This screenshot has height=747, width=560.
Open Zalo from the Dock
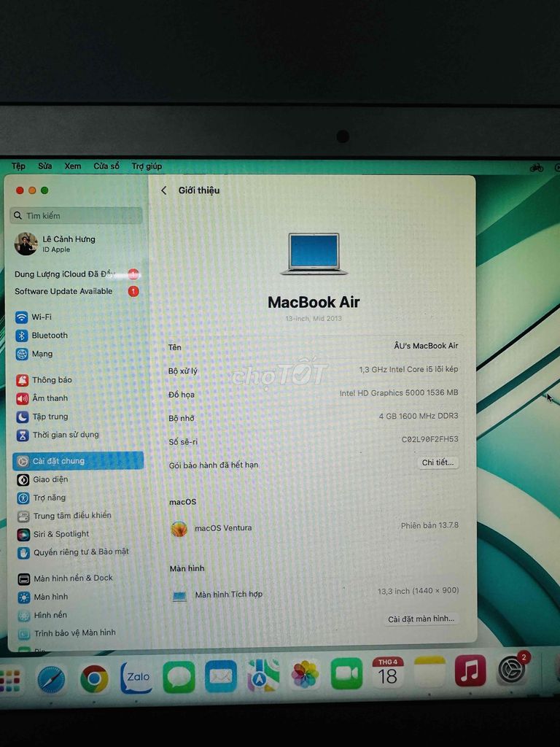(x=136, y=678)
